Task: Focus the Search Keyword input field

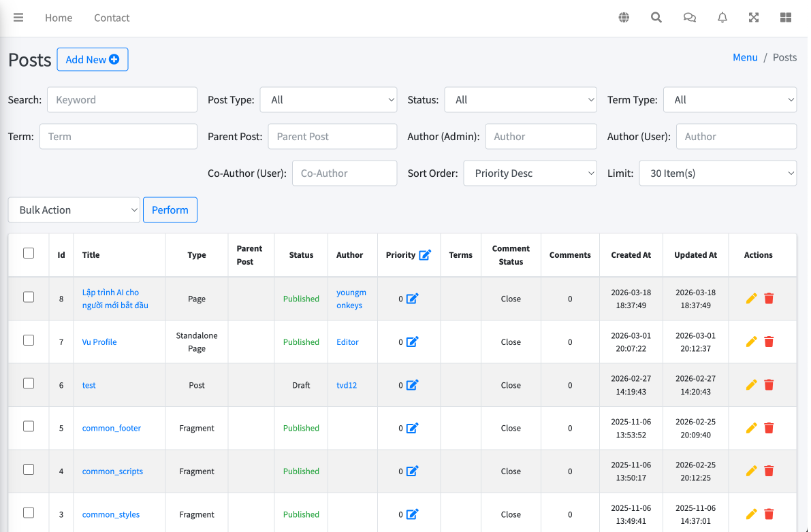Action: 122,100
